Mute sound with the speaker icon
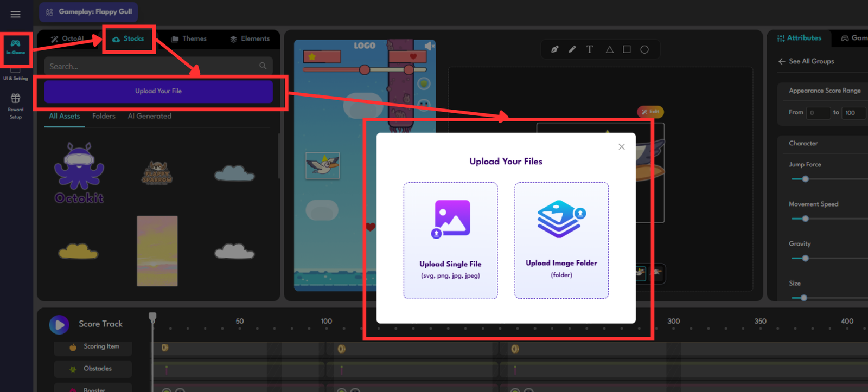The width and height of the screenshot is (868, 392). click(429, 46)
